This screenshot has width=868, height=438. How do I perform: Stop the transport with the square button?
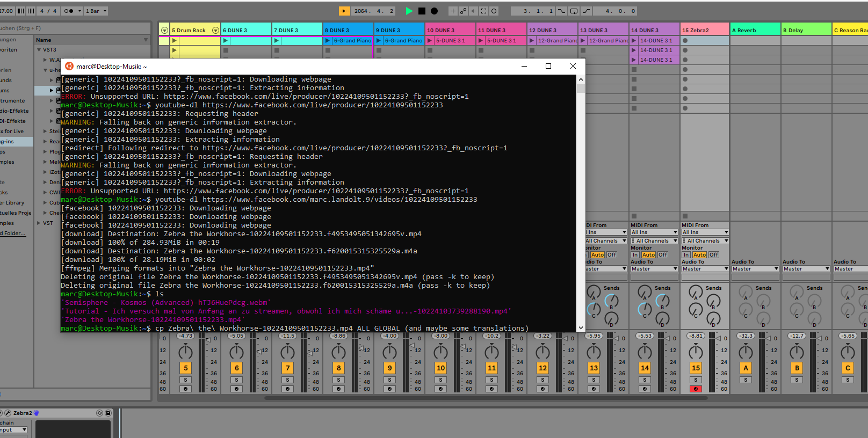[x=422, y=11]
